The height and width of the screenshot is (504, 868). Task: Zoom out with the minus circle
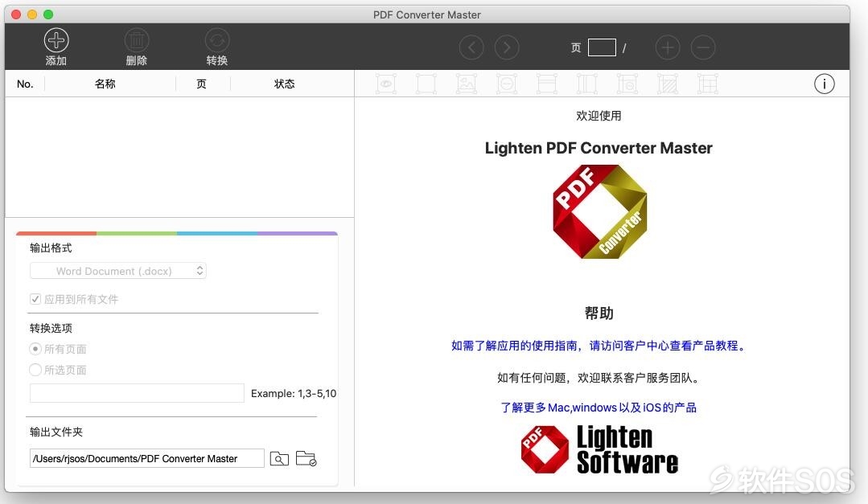coord(703,47)
